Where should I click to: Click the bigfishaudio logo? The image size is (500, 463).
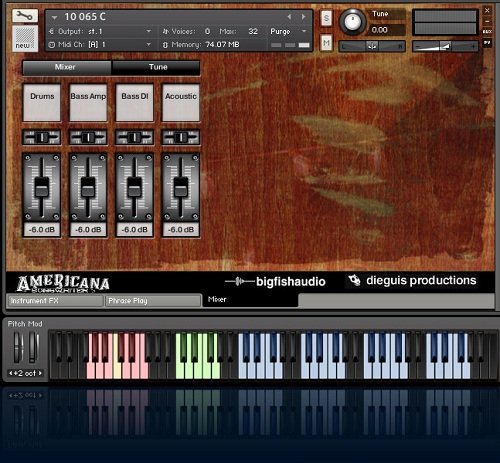[x=275, y=282]
